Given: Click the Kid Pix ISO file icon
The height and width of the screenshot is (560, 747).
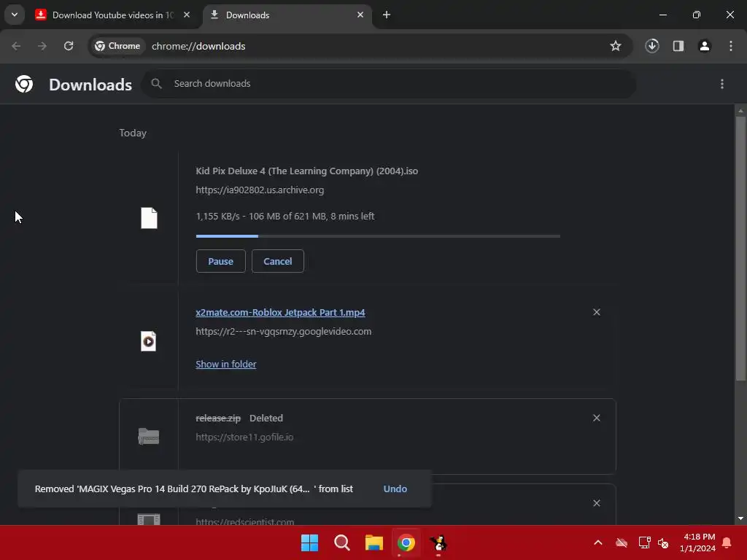Looking at the screenshot, I should pos(149,218).
